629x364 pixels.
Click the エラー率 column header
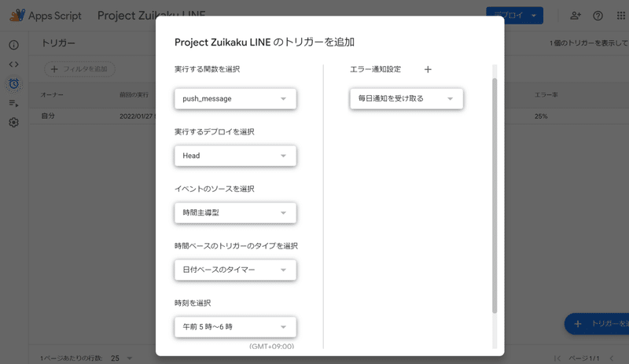546,94
